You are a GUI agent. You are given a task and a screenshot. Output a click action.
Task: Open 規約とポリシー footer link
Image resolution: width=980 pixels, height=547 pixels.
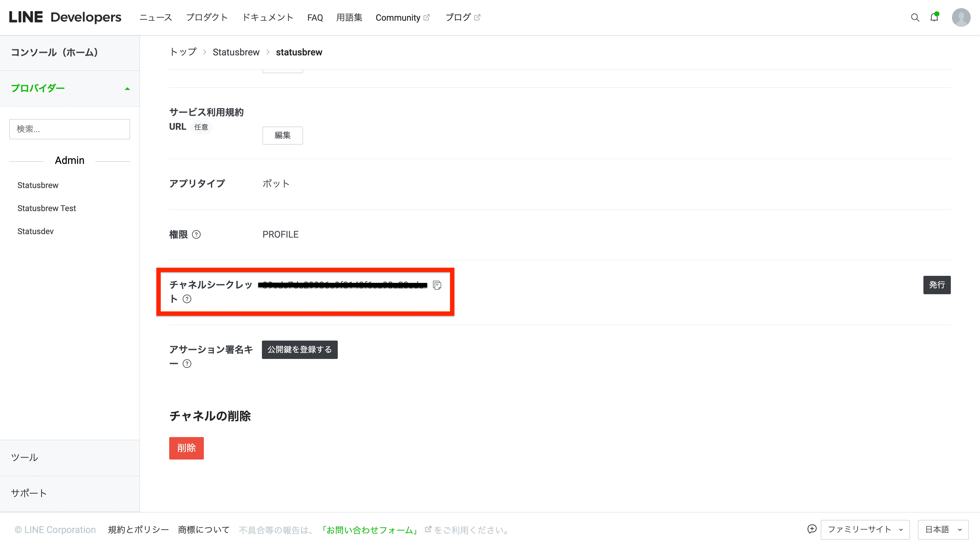[139, 530]
